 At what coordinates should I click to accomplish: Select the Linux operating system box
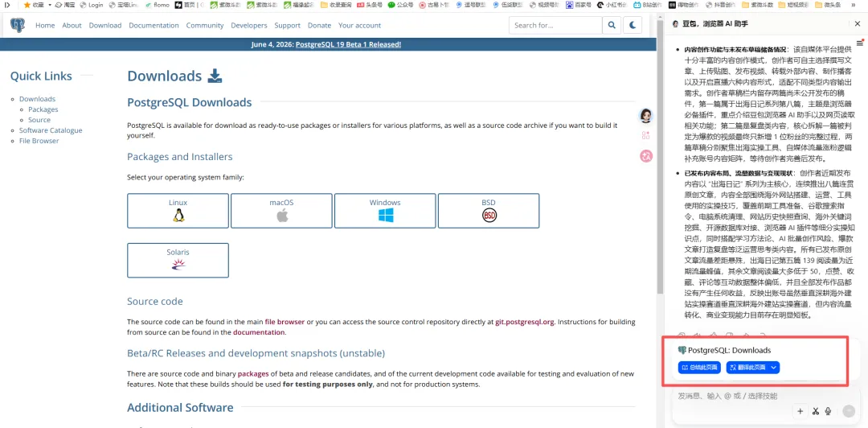tap(178, 211)
